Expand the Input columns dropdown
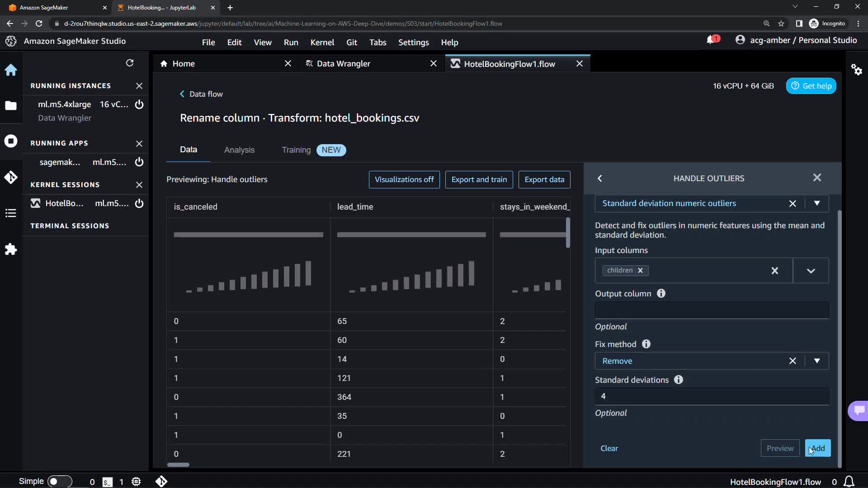 (811, 271)
